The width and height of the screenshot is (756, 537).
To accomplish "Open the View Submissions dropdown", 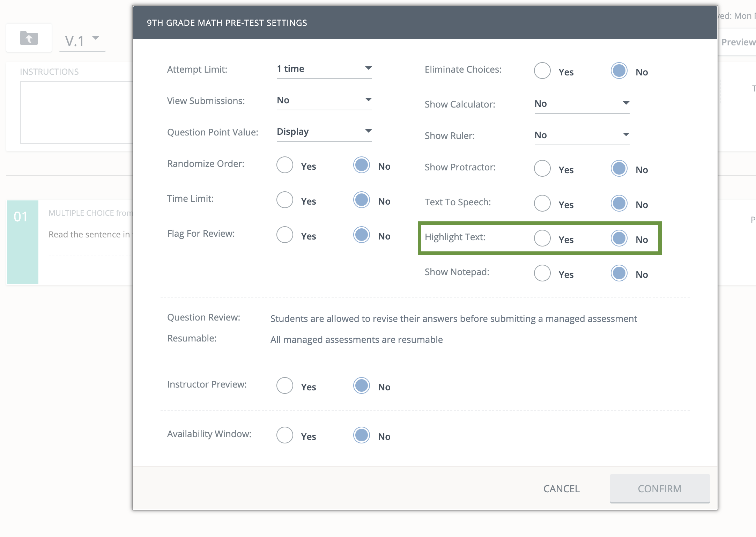I will tap(368, 100).
